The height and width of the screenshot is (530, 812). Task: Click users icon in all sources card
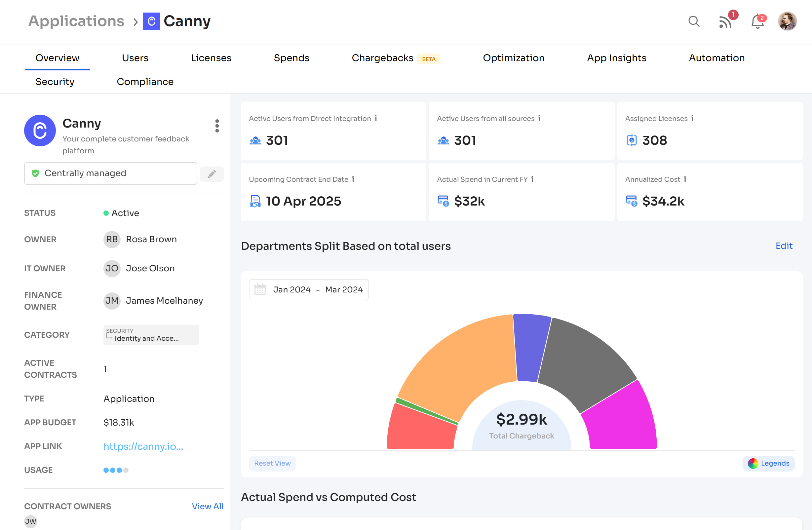[x=443, y=140]
